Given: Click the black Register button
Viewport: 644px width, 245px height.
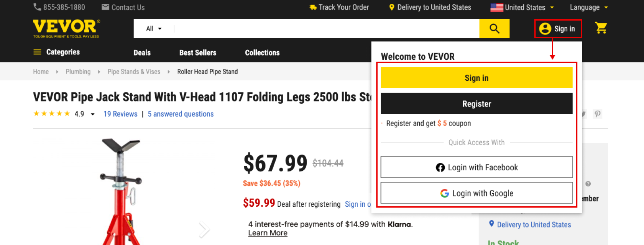Looking at the screenshot, I should pos(476,103).
